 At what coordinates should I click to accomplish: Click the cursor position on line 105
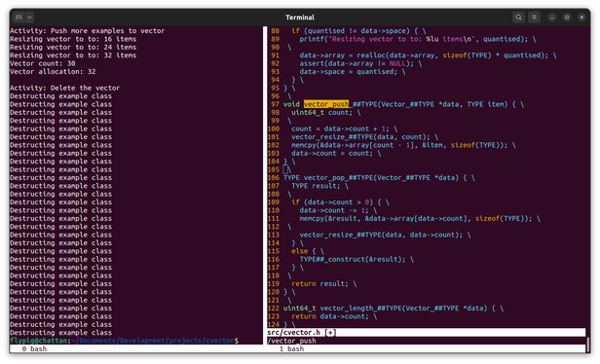point(285,169)
